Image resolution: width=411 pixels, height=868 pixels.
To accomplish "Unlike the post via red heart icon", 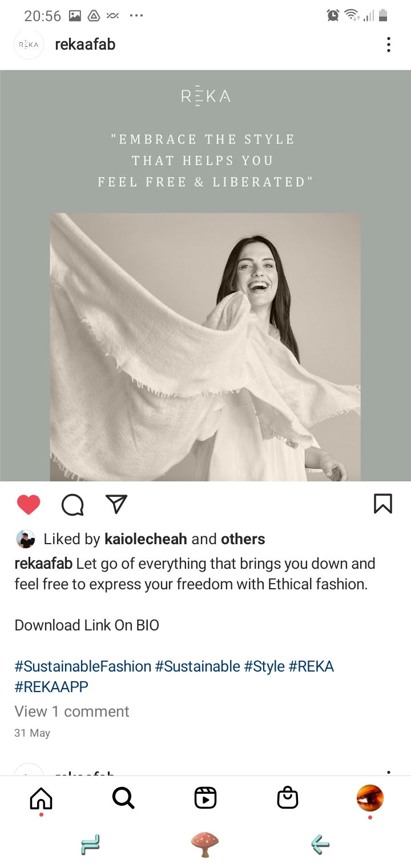I will coord(29,504).
